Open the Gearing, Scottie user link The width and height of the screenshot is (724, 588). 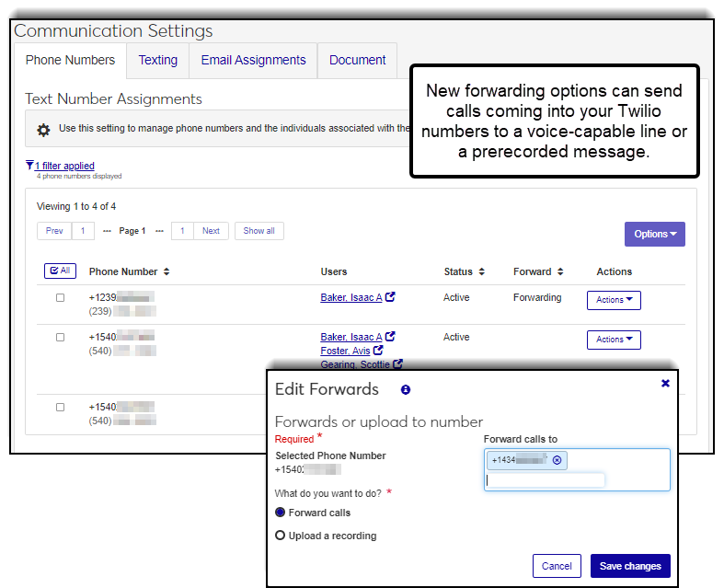click(355, 364)
